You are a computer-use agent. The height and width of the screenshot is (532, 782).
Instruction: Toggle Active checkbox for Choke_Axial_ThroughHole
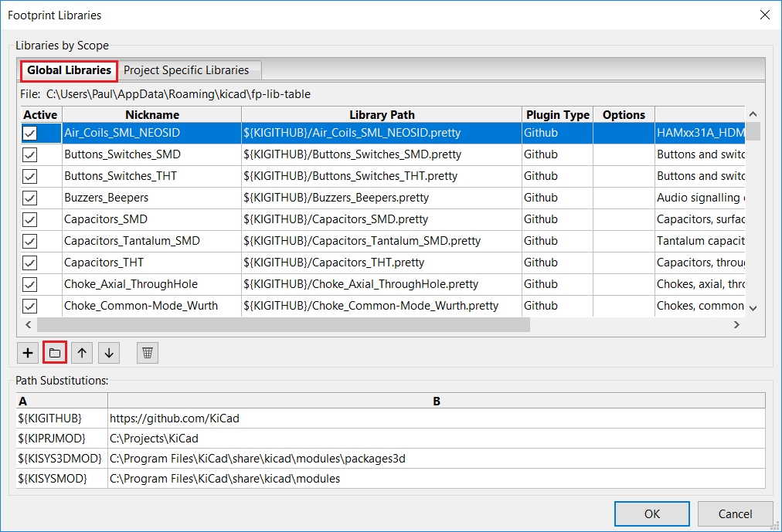[x=30, y=284]
